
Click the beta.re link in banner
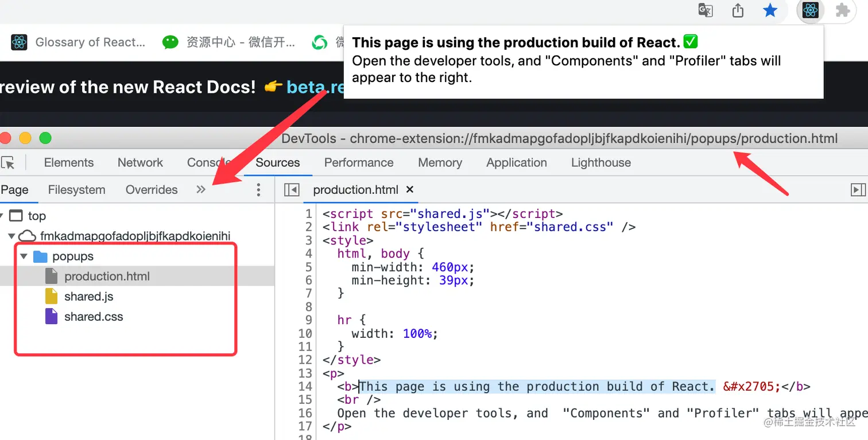tap(315, 87)
